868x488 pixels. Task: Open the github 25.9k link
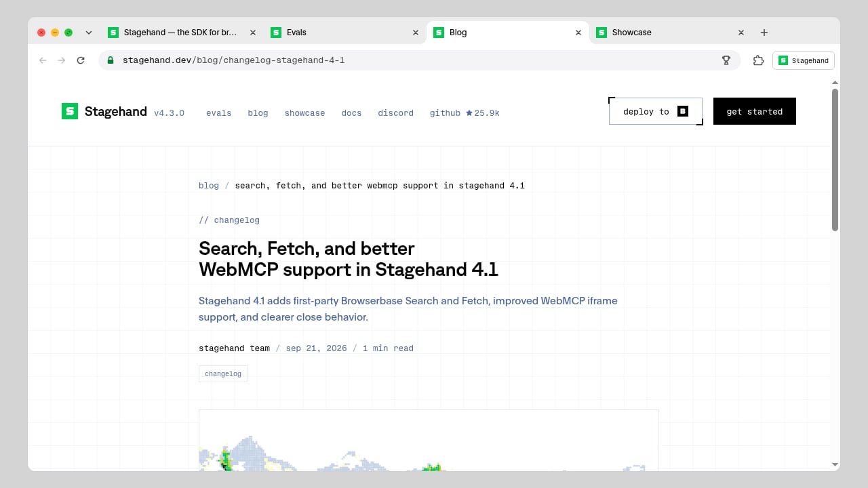point(465,113)
